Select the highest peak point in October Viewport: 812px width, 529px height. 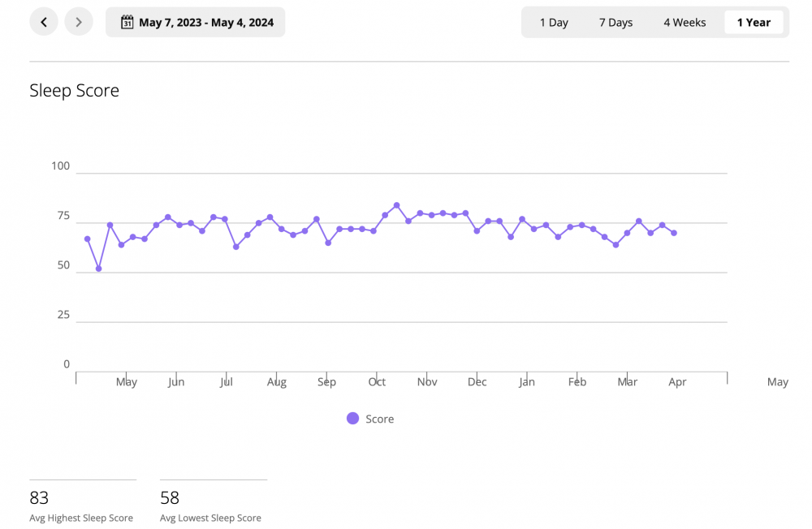pos(396,205)
